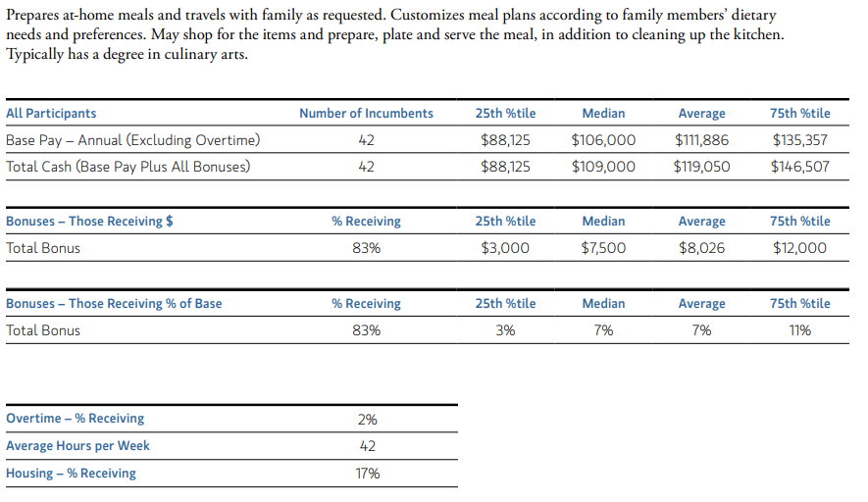The width and height of the screenshot is (868, 502).
Task: Click the Base Pay median value $106,000
Action: [x=603, y=140]
